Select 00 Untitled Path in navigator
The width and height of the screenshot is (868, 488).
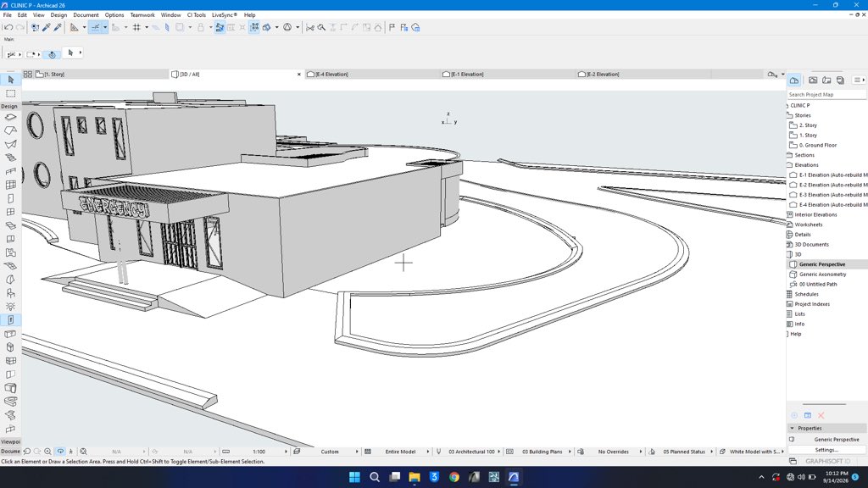818,285
